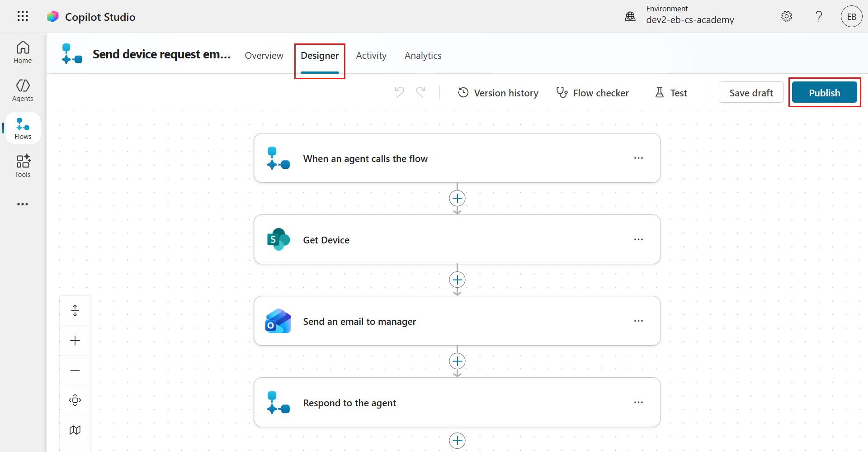Open Tools in the left sidebar
The image size is (868, 452).
tap(23, 166)
